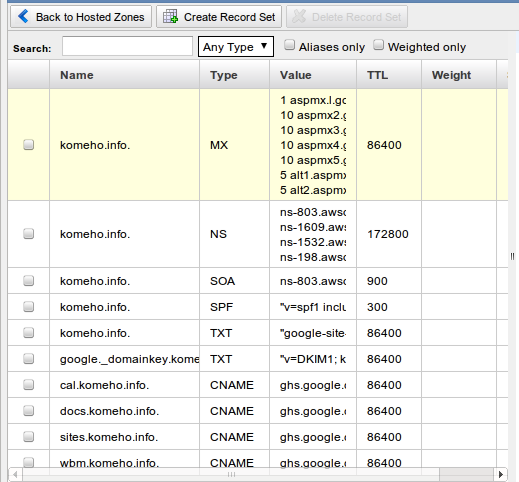Screen dimensions: 519x482
Task: Click the horizontal scrollbar left arrow
Action: (15, 474)
